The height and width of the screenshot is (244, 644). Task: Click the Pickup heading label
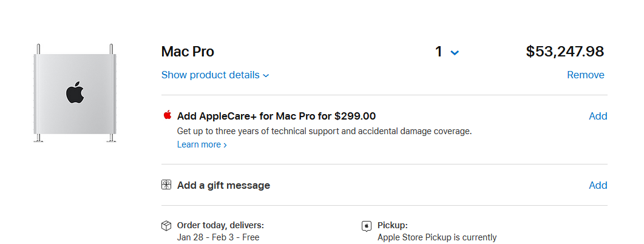392,225
